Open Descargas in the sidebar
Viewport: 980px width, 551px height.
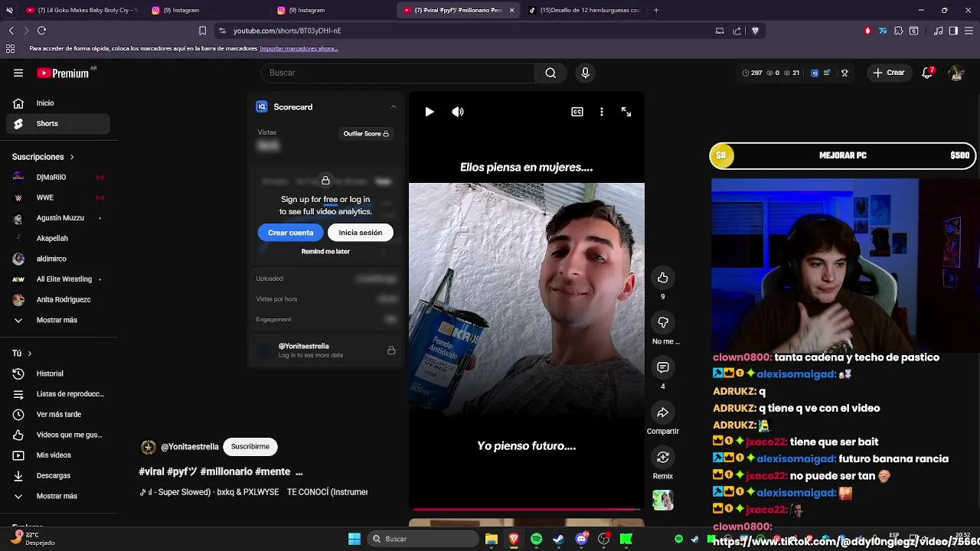[x=58, y=476]
